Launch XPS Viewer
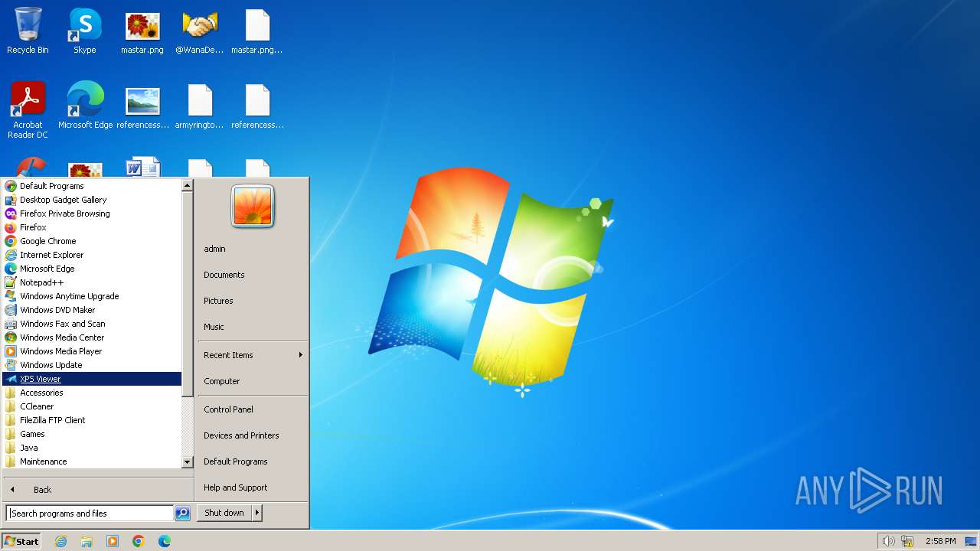Viewport: 980px width, 551px height. 92,379
